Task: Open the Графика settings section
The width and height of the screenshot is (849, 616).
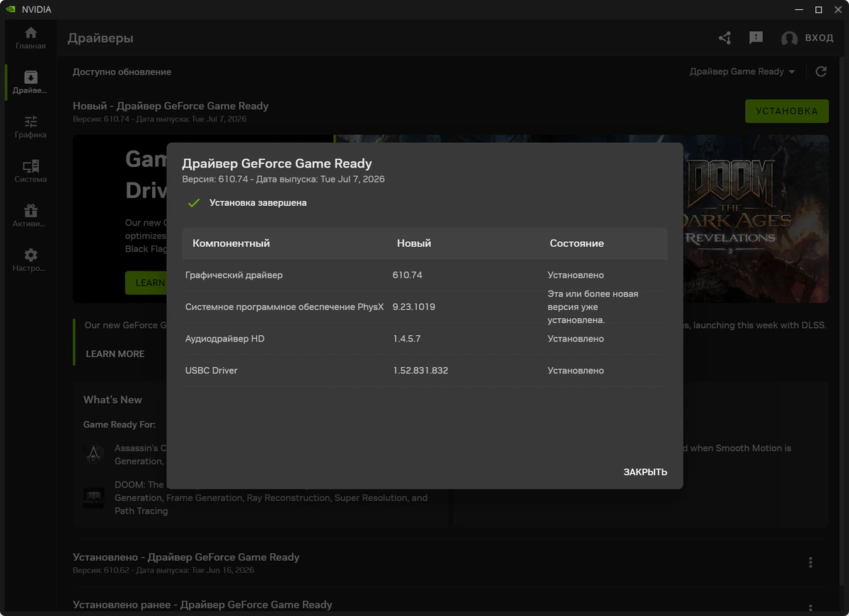Action: coord(30,127)
